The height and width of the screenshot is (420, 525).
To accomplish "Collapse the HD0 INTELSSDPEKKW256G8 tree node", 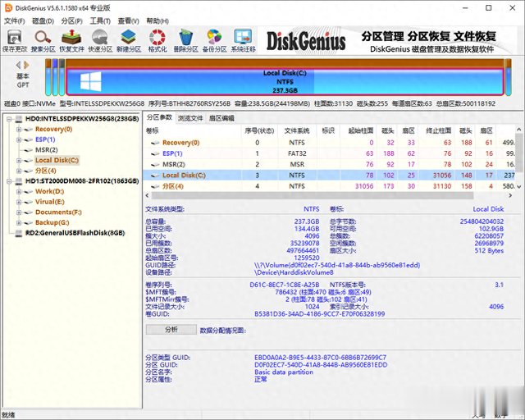I will [x=9, y=119].
